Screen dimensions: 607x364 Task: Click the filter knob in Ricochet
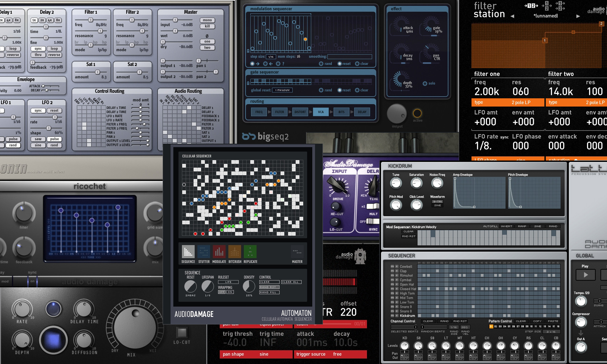(x=24, y=213)
